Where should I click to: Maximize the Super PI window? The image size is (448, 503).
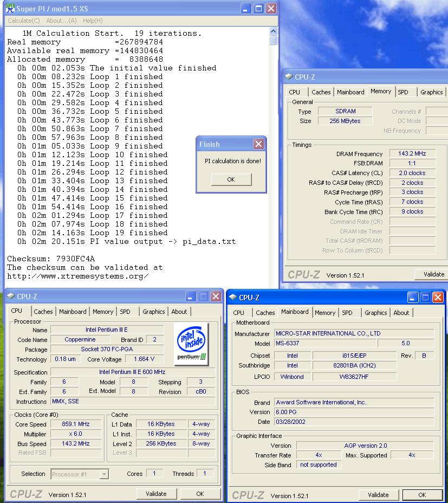258,9
